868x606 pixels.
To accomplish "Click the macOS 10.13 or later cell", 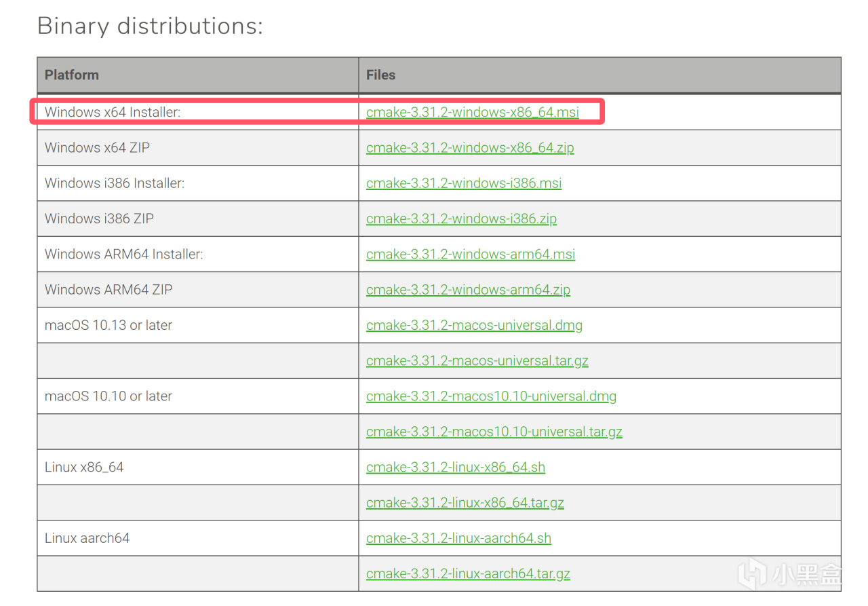I will (x=108, y=325).
